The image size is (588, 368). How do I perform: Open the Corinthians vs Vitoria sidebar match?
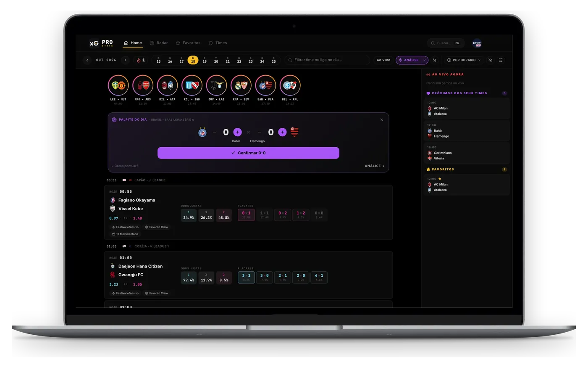[467, 153]
